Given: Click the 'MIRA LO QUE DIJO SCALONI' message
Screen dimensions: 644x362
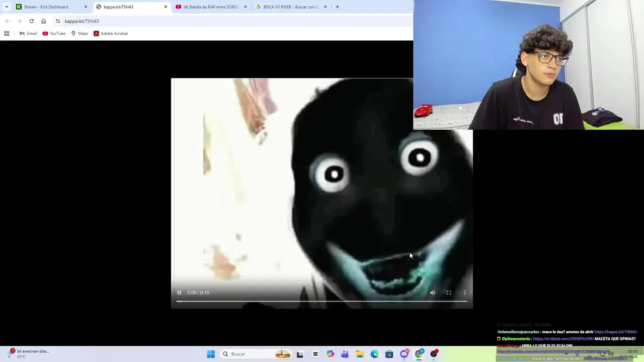Looking at the screenshot, I should (x=547, y=346).
